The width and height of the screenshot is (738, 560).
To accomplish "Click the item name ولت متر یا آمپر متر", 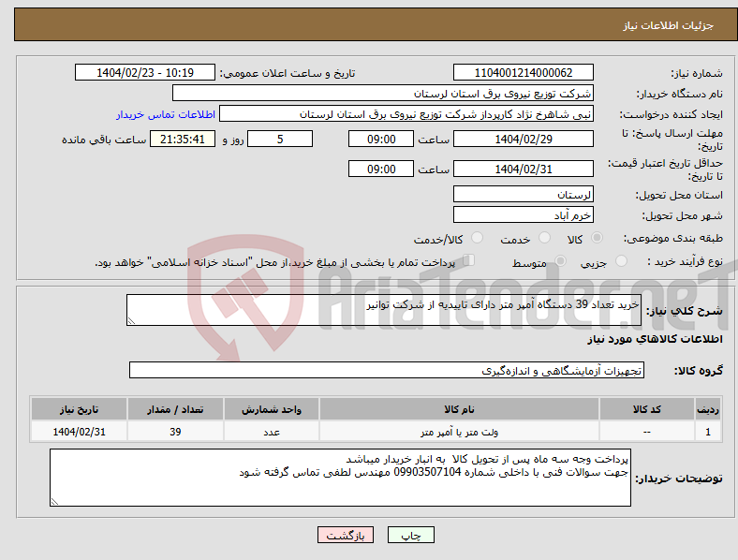I will click(x=459, y=432).
